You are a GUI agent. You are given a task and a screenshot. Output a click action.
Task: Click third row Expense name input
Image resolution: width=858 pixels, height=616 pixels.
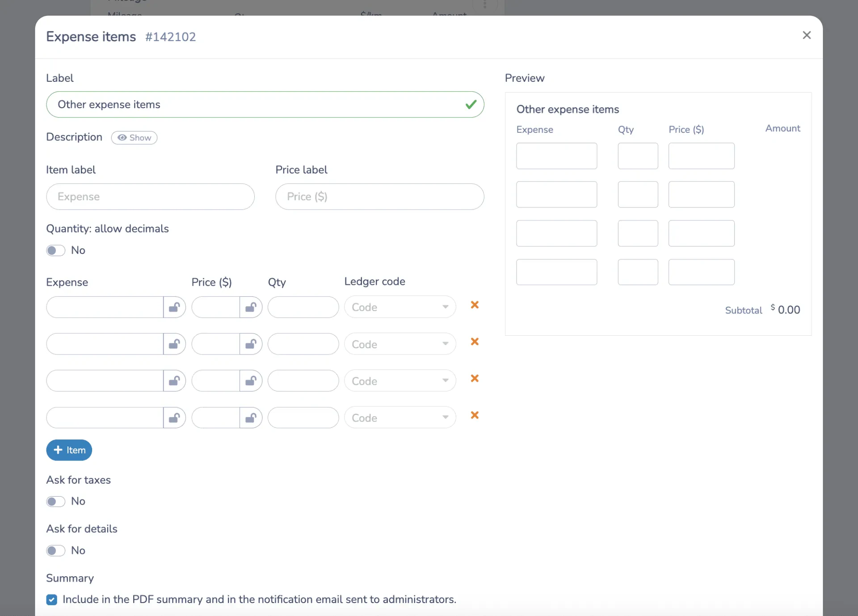pos(105,381)
